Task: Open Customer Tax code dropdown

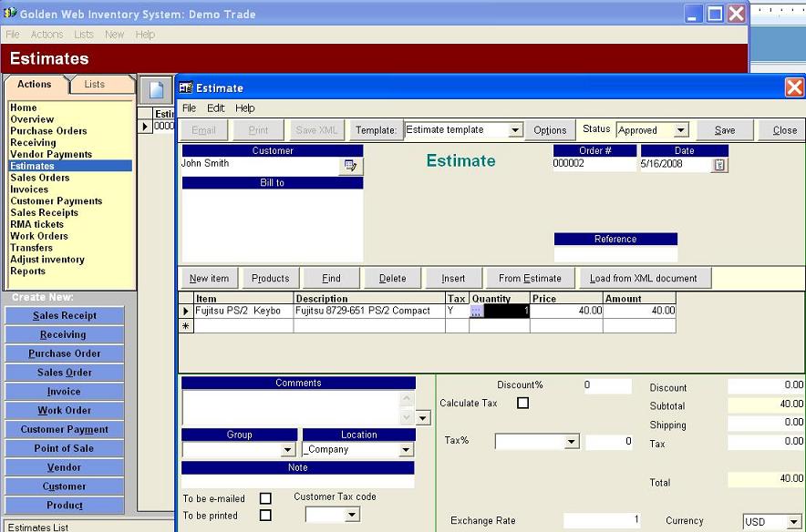Action: tap(352, 515)
